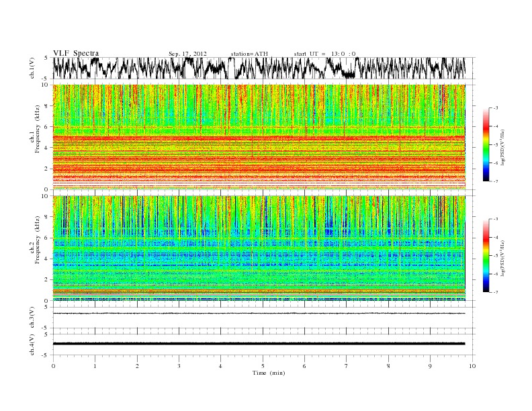Click the ch.4 voltage trace band
The image size is (532, 411).
click(259, 344)
